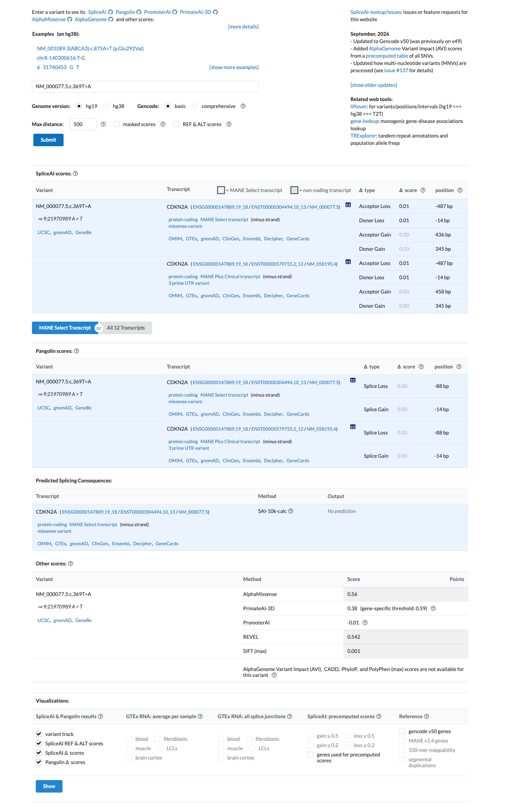Open the TRExplorer link
The height and width of the screenshot is (812, 505).
363,136
